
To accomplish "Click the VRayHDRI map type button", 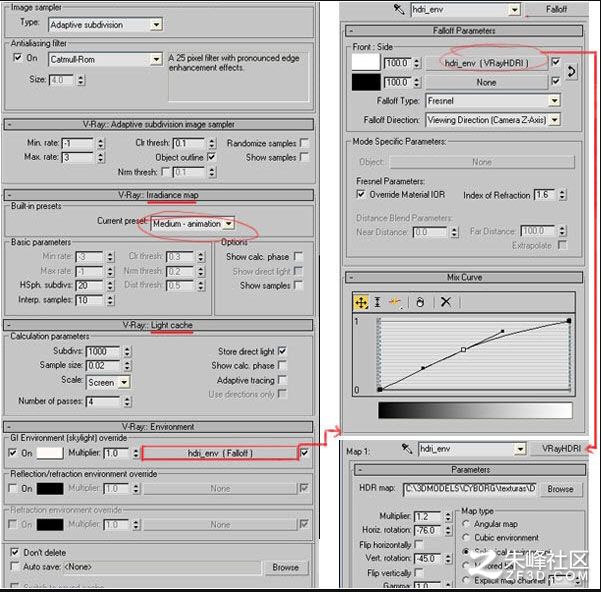I will tap(561, 449).
